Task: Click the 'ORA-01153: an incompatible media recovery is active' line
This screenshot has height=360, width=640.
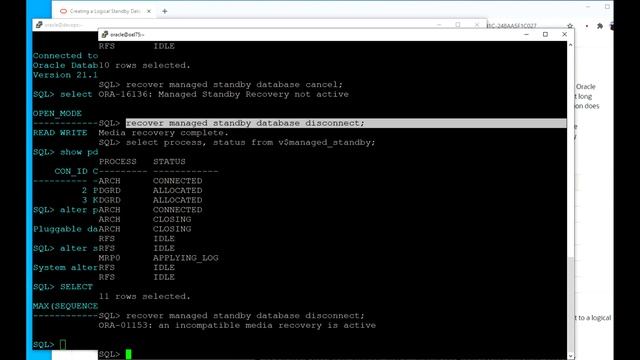Action: 237,325
